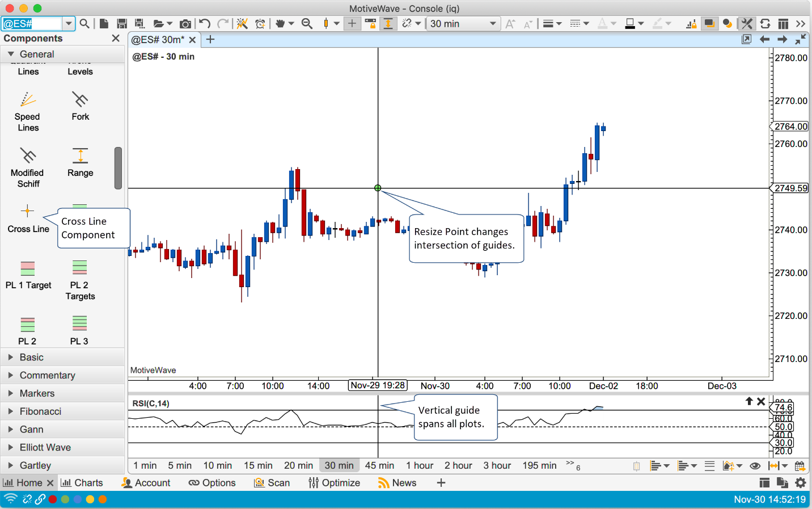Click the @ES# symbol input field
Screen dimensions: 812x509
32,24
